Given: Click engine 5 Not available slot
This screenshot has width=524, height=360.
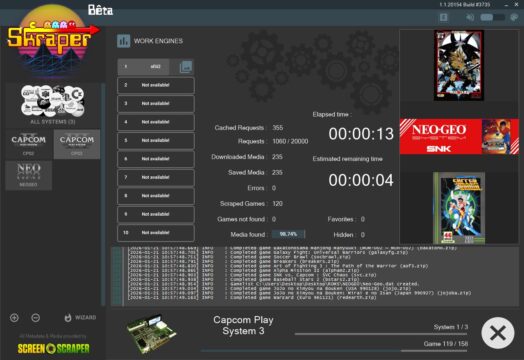Looking at the screenshot, I should pos(156,140).
